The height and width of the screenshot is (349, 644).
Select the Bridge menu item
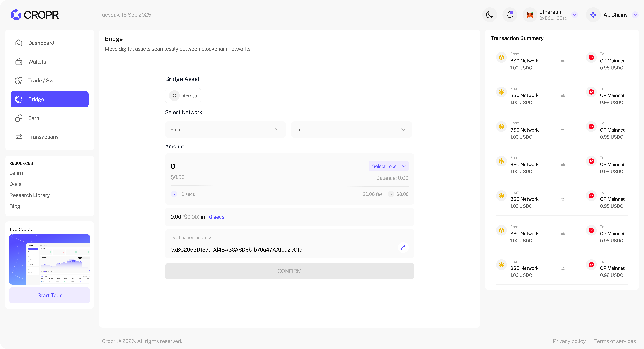[49, 99]
